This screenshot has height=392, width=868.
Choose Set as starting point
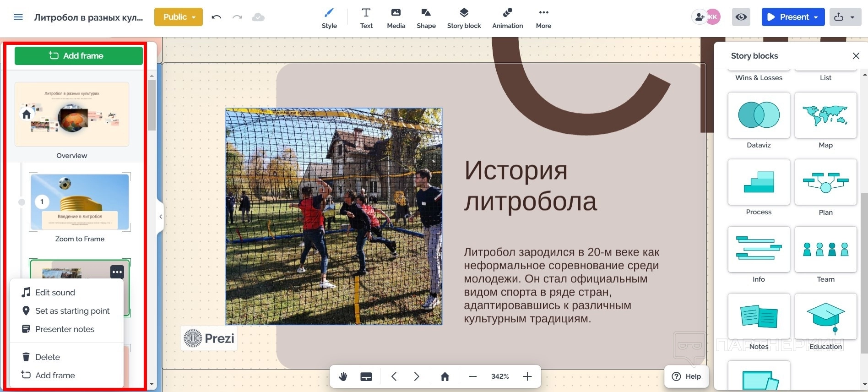72,311
